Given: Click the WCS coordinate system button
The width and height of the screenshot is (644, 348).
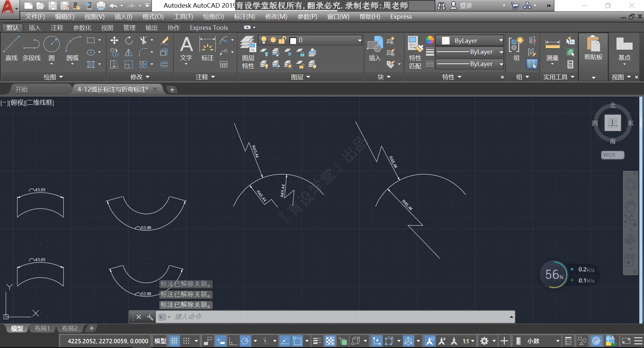Looking at the screenshot, I should 612,155.
